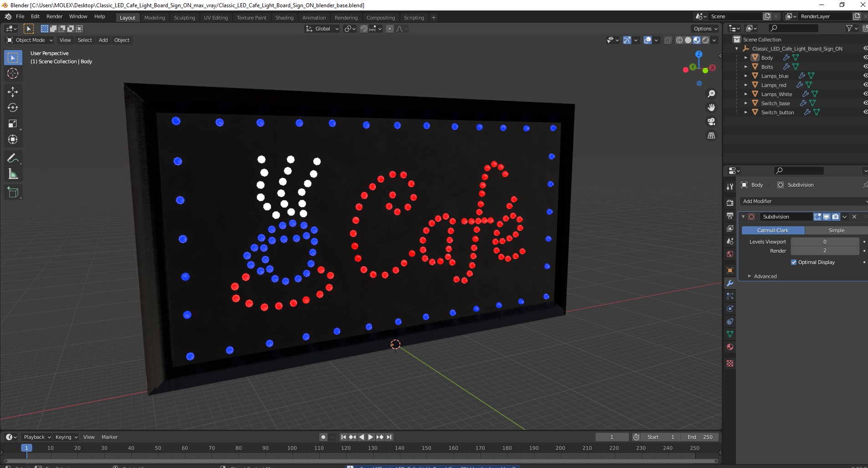
Task: Adjust the Levels Viewport value field
Action: 825,242
